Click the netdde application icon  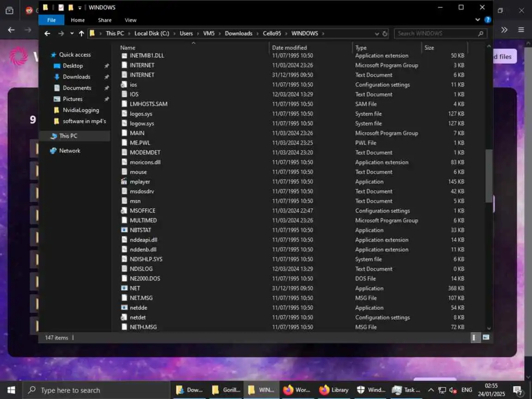pos(124,308)
